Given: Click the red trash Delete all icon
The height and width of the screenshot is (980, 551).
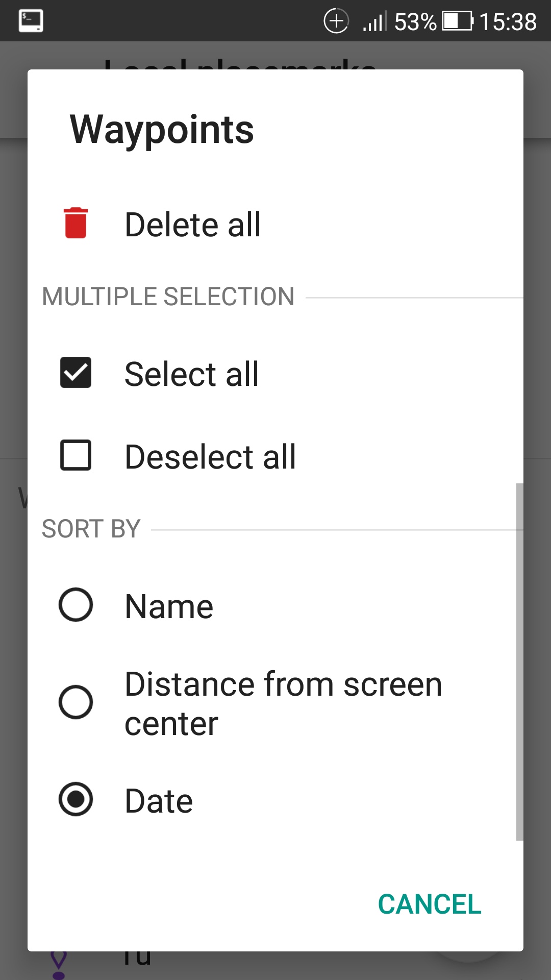Looking at the screenshot, I should tap(76, 223).
